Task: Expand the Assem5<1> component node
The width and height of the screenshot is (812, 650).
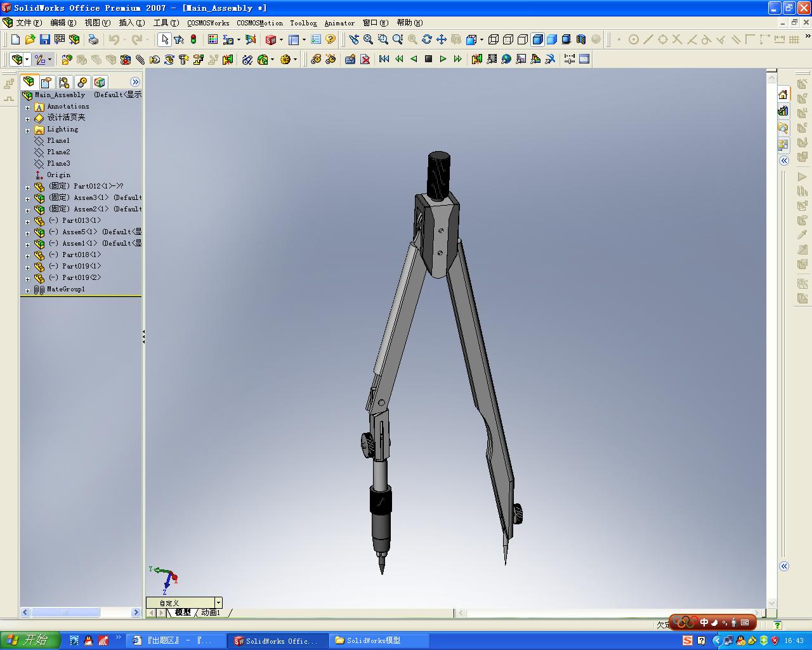Action: tap(27, 233)
